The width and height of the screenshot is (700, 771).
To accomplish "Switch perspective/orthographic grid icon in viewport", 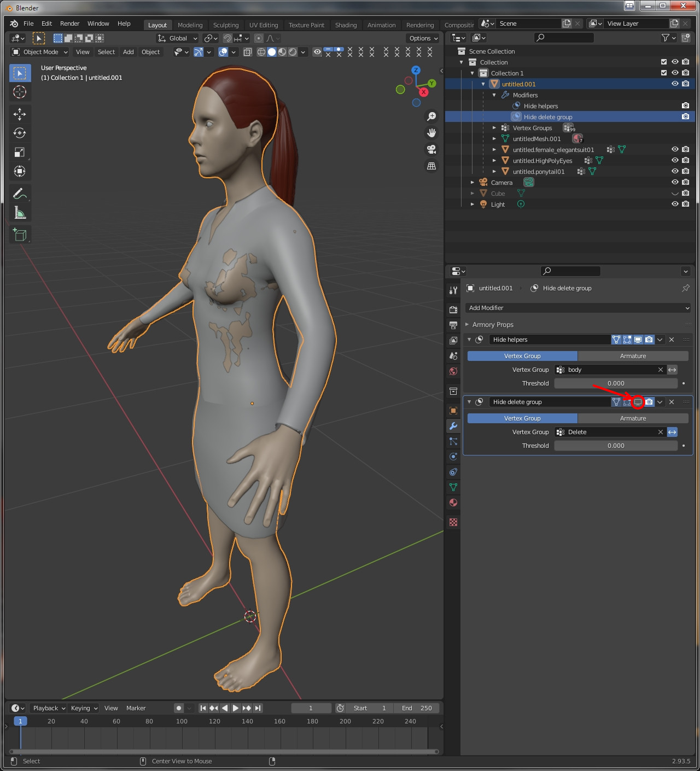I will pos(431,166).
